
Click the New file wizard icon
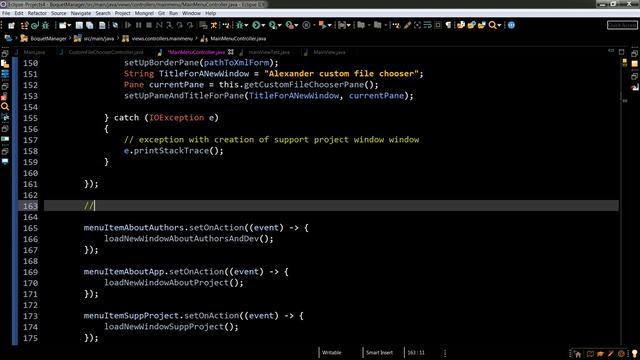click(62, 25)
